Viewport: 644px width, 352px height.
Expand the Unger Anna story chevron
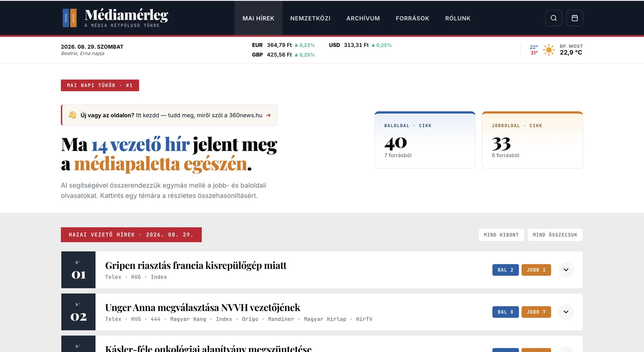[x=566, y=312]
